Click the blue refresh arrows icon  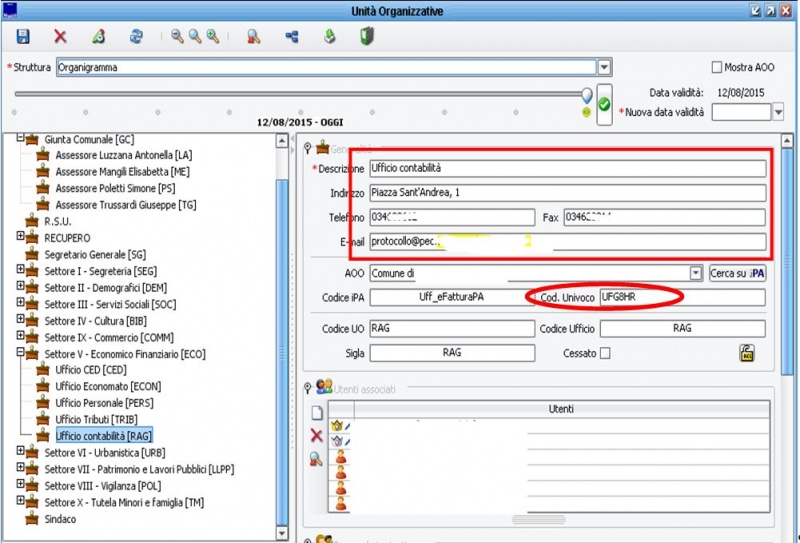(136, 37)
